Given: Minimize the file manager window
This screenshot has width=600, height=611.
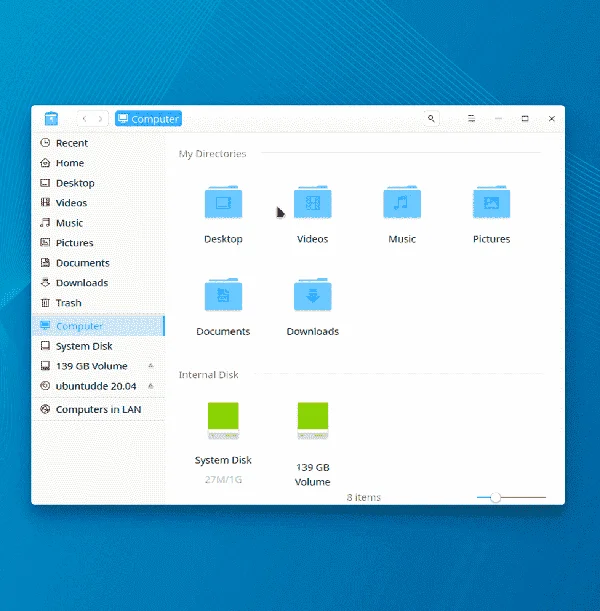Looking at the screenshot, I should pyautogui.click(x=498, y=118).
